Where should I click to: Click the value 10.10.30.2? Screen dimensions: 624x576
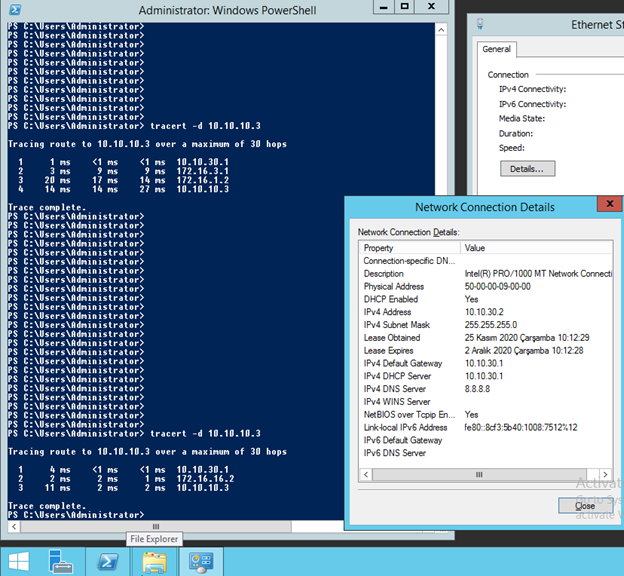pyautogui.click(x=484, y=312)
